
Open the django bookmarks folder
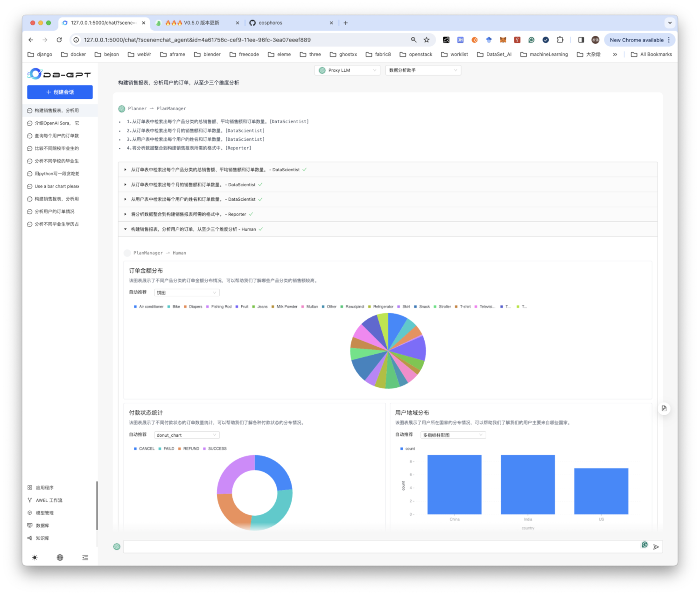point(40,54)
